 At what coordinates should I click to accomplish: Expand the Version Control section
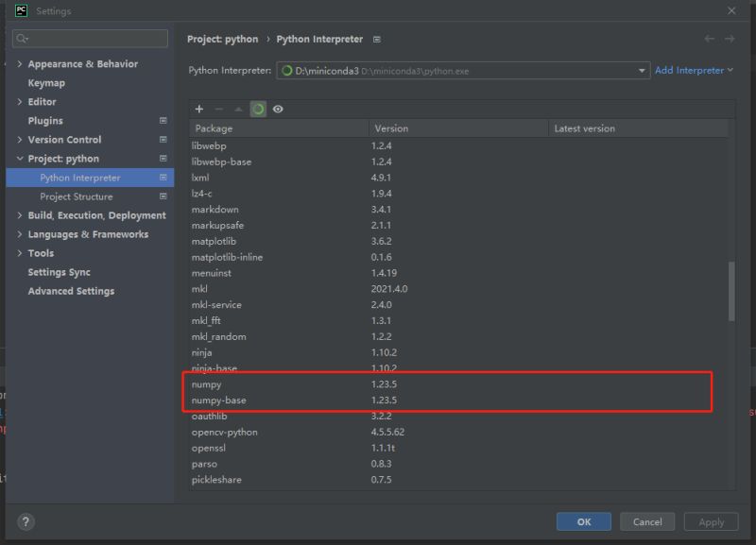pos(20,139)
